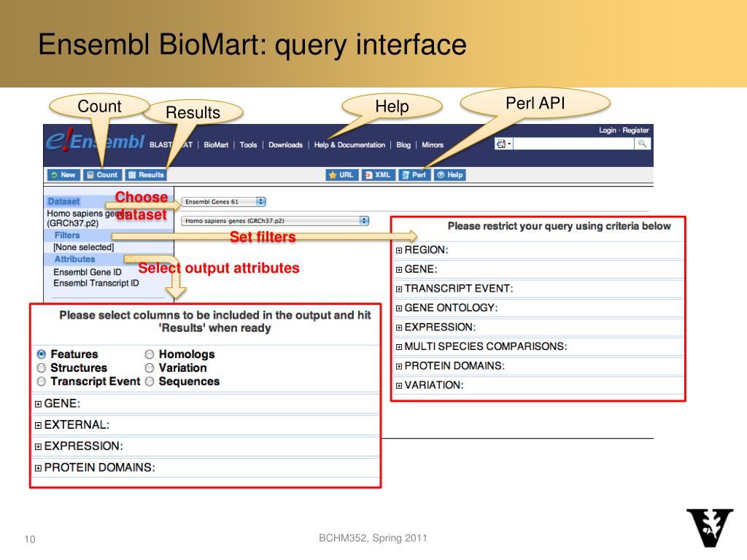Click the Register link

click(x=635, y=130)
